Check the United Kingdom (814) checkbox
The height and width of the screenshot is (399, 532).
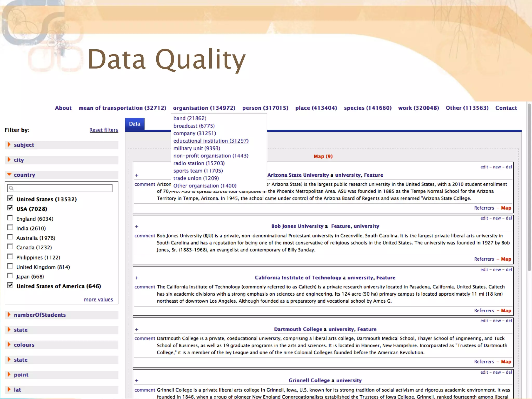(x=10, y=266)
